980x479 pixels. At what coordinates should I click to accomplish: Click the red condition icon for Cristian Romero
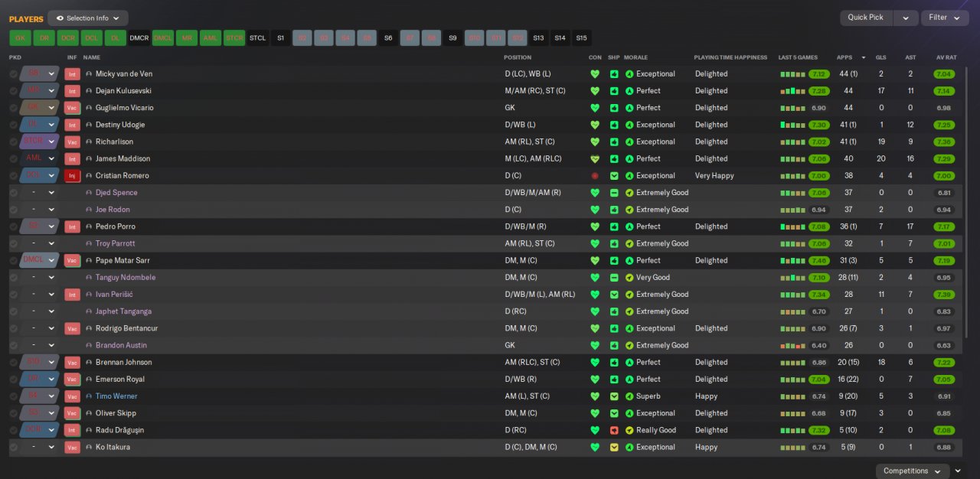(595, 176)
